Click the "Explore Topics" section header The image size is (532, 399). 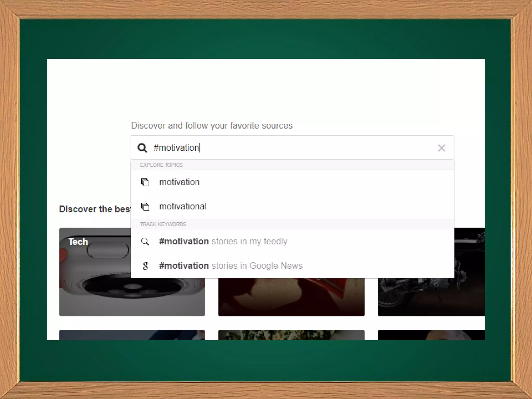click(x=161, y=165)
